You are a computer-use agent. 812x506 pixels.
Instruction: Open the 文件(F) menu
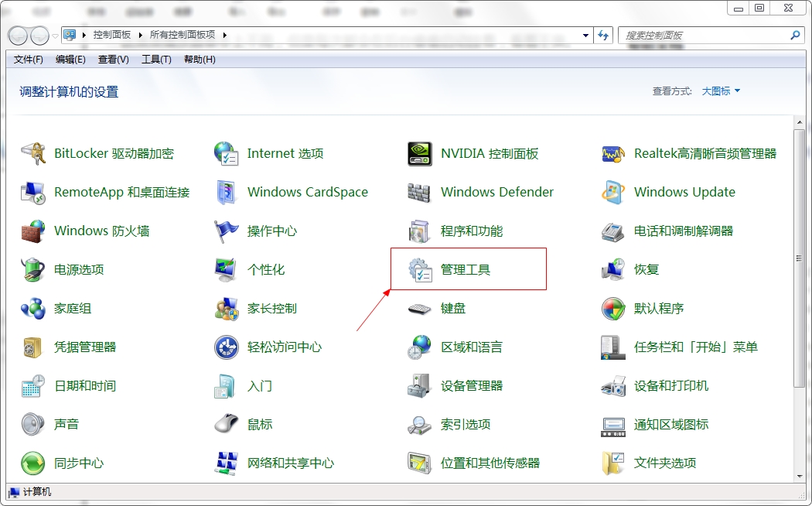(28, 60)
